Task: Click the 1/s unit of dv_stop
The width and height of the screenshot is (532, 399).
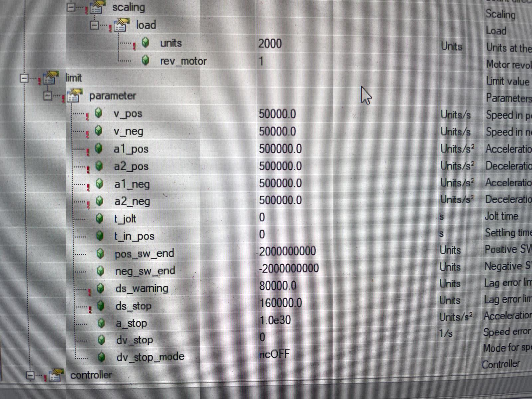Action: point(446,333)
